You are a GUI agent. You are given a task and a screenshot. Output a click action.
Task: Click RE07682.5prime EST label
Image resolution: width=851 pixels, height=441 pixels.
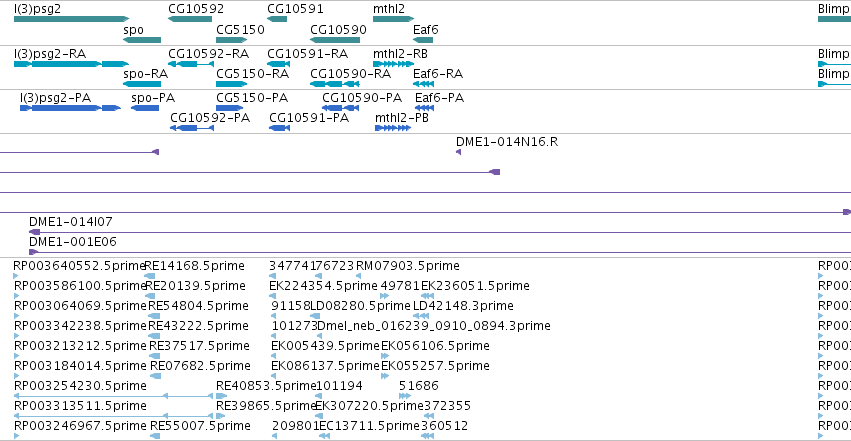200,366
